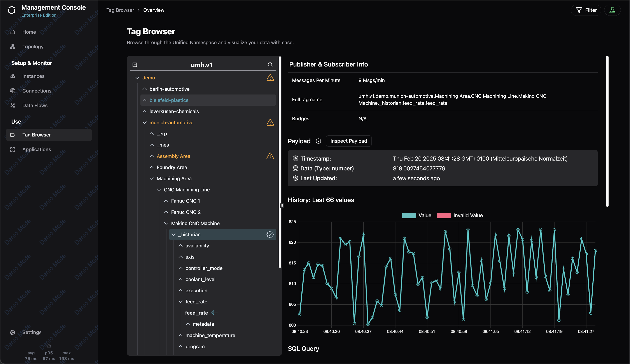630x364 pixels.
Task: Click the panel divider drag handle
Action: click(282, 205)
